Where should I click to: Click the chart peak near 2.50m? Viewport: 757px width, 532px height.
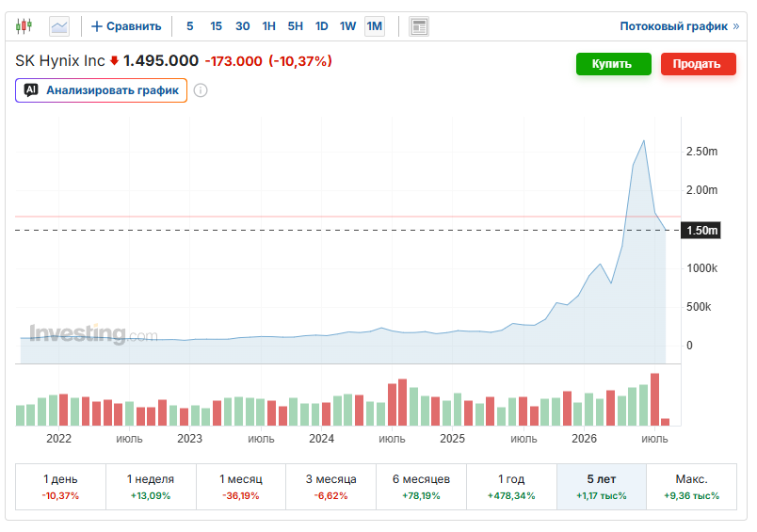pos(644,141)
